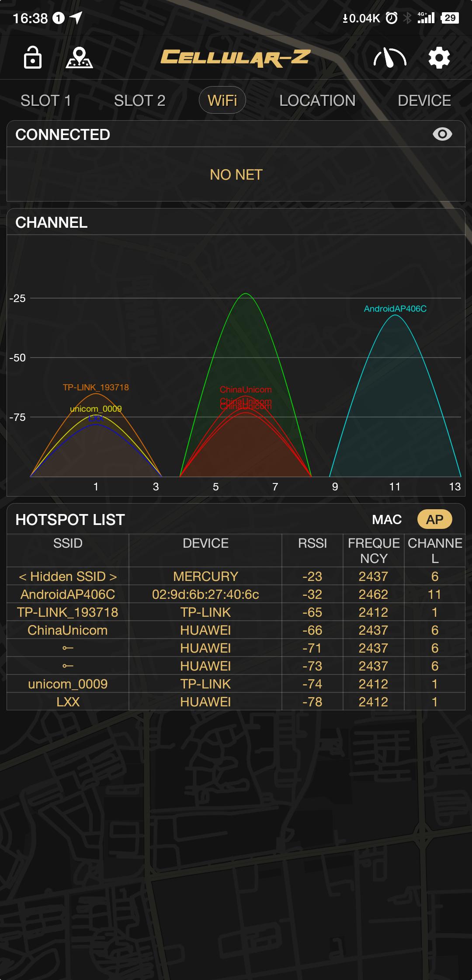The image size is (472, 980).
Task: Select the Hidden SSID row name
Action: (x=68, y=577)
